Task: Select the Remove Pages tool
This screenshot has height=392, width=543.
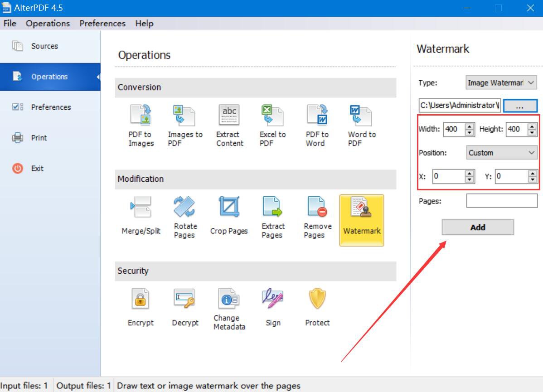Action: (x=317, y=217)
